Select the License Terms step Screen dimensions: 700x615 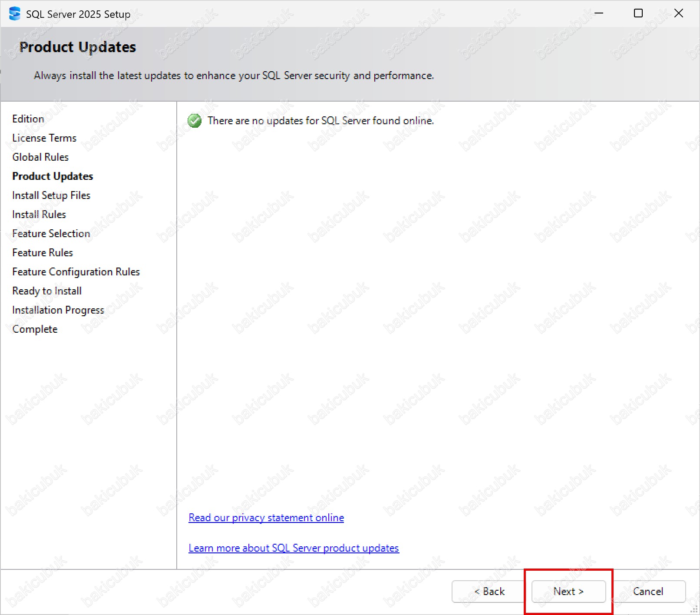[x=44, y=138]
